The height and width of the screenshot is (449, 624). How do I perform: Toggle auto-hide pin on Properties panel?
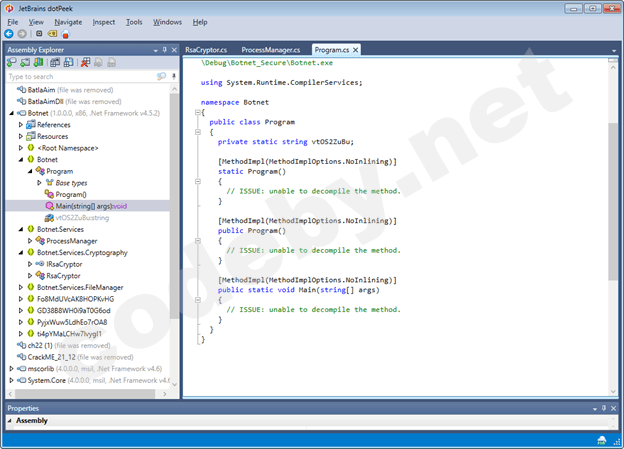(x=603, y=408)
